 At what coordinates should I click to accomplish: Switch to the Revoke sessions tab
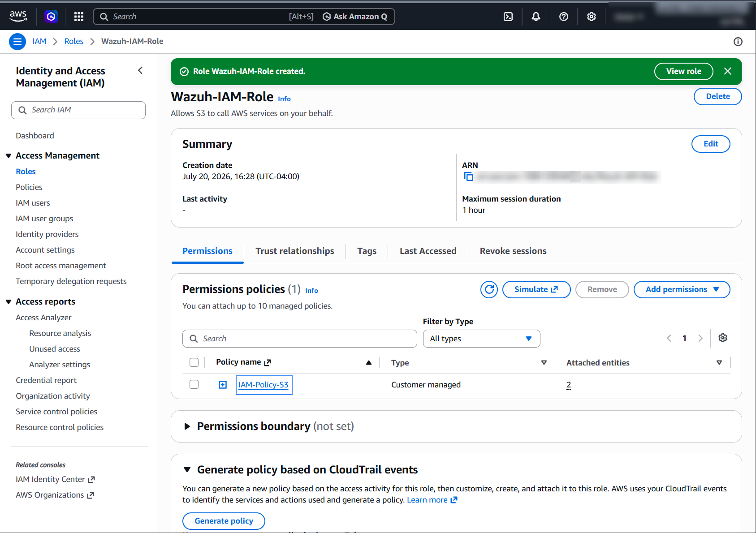tap(513, 251)
